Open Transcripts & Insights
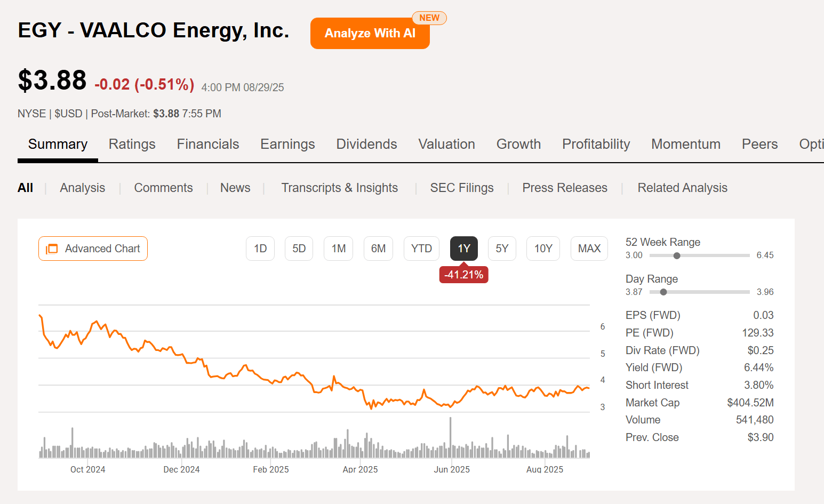Image resolution: width=824 pixels, height=504 pixels. (340, 188)
